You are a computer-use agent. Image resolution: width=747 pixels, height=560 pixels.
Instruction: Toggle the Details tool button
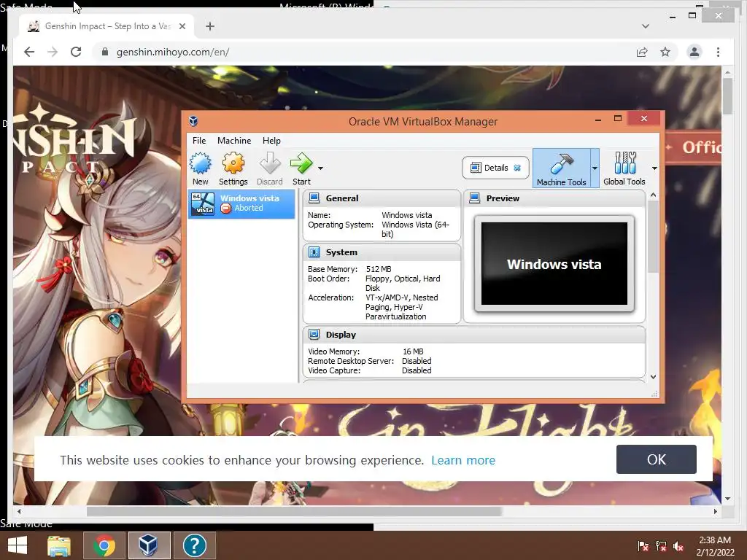pyautogui.click(x=495, y=168)
